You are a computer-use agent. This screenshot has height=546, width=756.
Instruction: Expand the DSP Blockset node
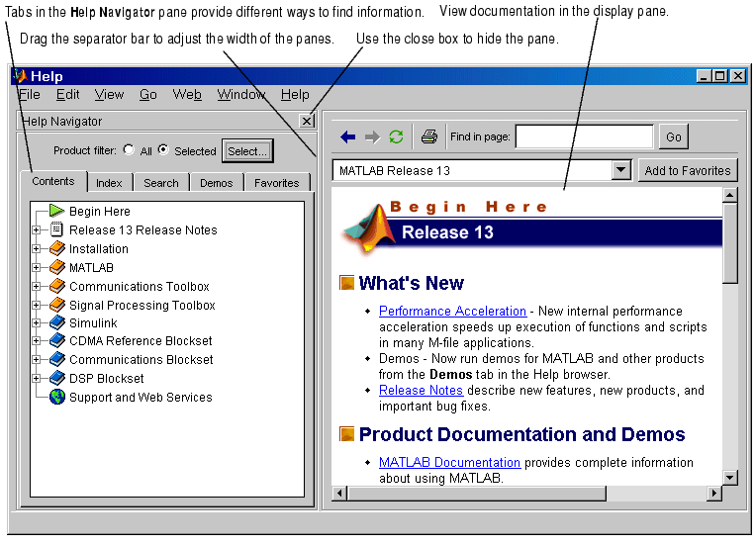[37, 379]
